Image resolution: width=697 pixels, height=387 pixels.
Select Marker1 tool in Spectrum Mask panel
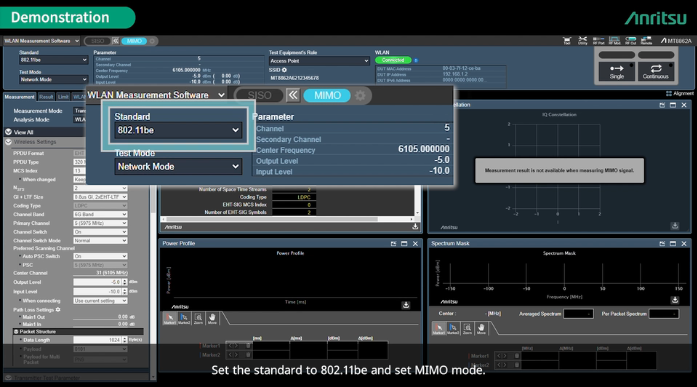point(439,328)
